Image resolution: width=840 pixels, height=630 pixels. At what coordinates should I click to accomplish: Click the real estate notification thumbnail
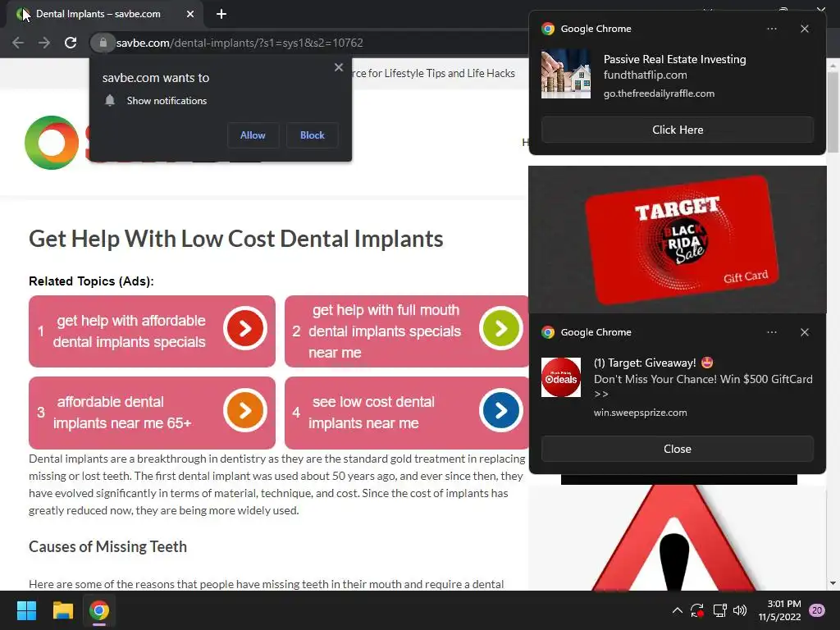[x=566, y=74]
